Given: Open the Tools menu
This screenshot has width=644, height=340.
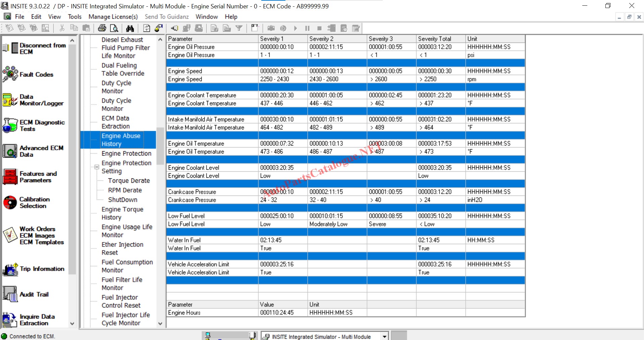Looking at the screenshot, I should 74,17.
